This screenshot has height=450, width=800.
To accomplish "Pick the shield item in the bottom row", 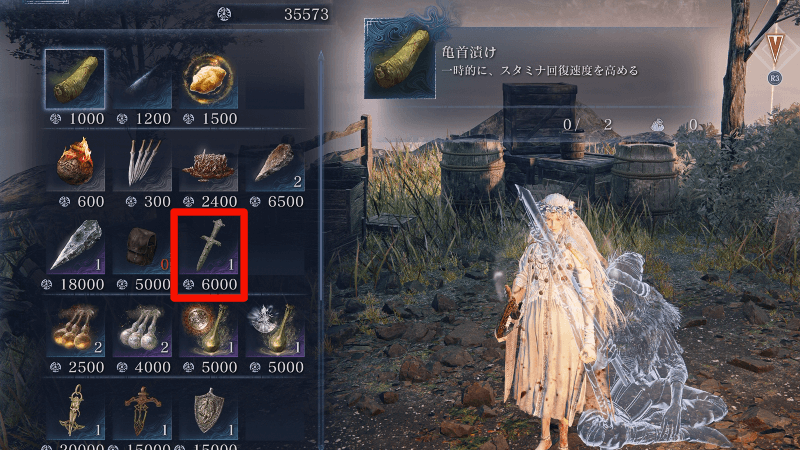I will tap(208, 411).
